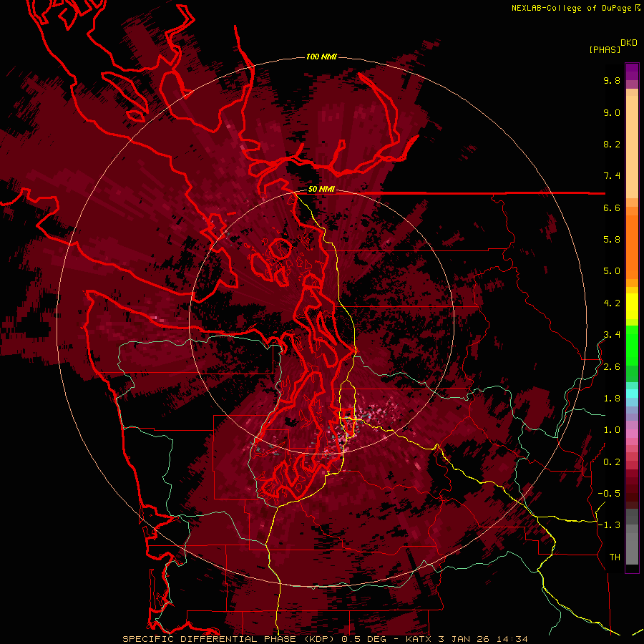Viewport: 644px width, 644px height.
Task: Click the 9.8 value on color scale
Action: [x=612, y=80]
